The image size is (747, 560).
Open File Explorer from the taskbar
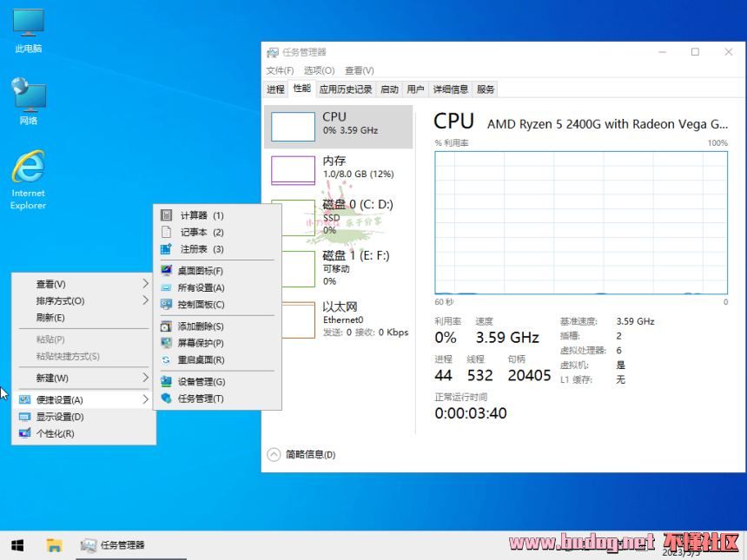click(x=54, y=545)
